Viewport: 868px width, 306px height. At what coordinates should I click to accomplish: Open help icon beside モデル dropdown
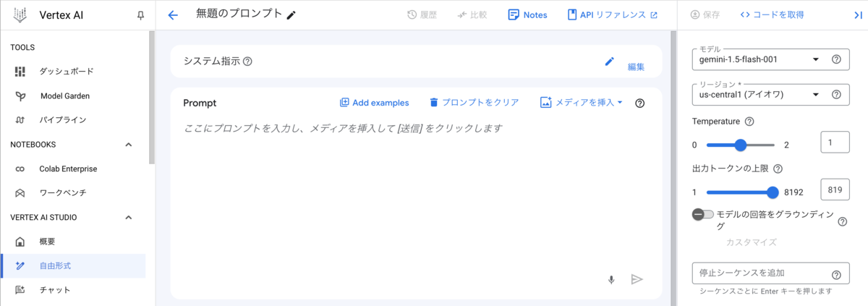[836, 59]
